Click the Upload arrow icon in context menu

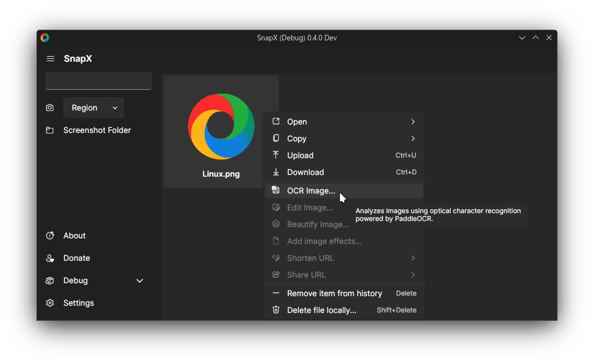tap(276, 155)
